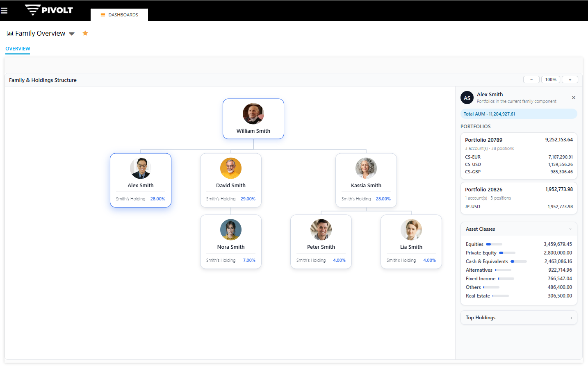Select the AS avatar badge for Alex Smith
588x368 pixels.
[x=467, y=98]
